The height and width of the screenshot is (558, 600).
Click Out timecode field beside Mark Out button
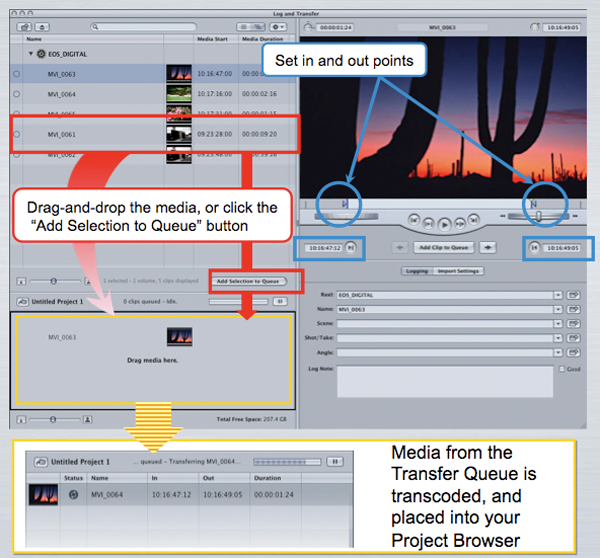tap(562, 248)
